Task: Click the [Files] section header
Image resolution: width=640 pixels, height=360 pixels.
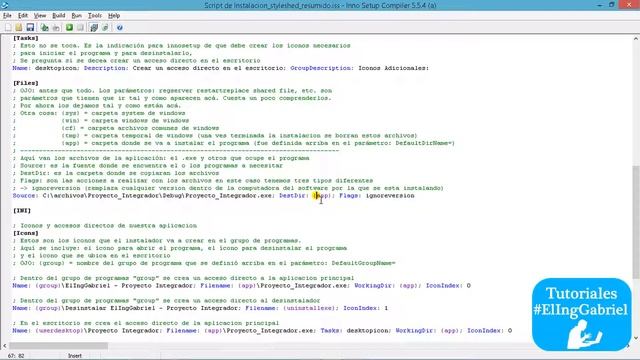Action: (26, 83)
